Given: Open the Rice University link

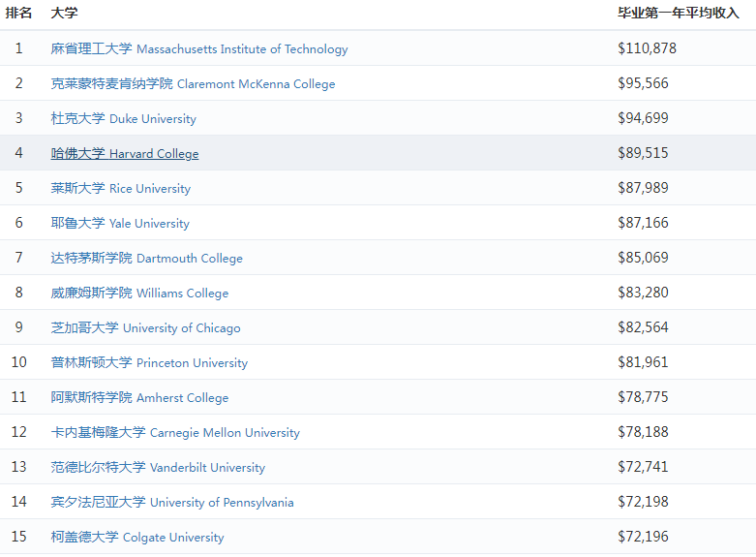Looking at the screenshot, I should click(x=121, y=188).
